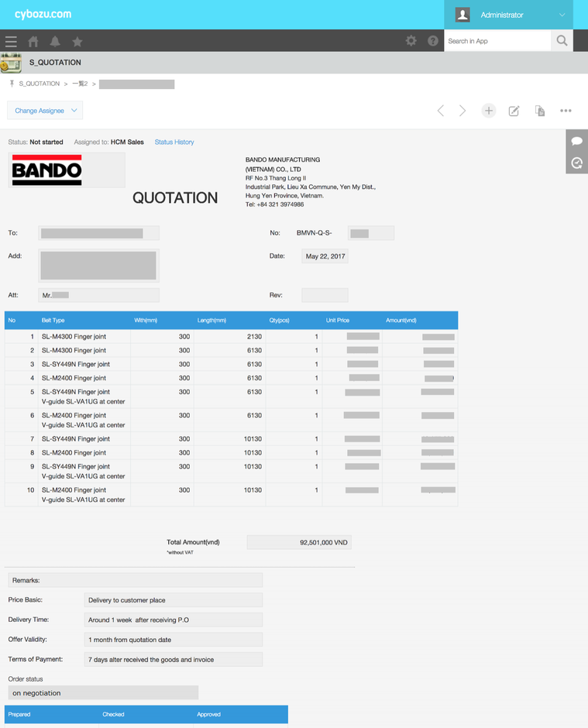Open the help question mark icon
The image size is (588, 728).
pos(433,41)
